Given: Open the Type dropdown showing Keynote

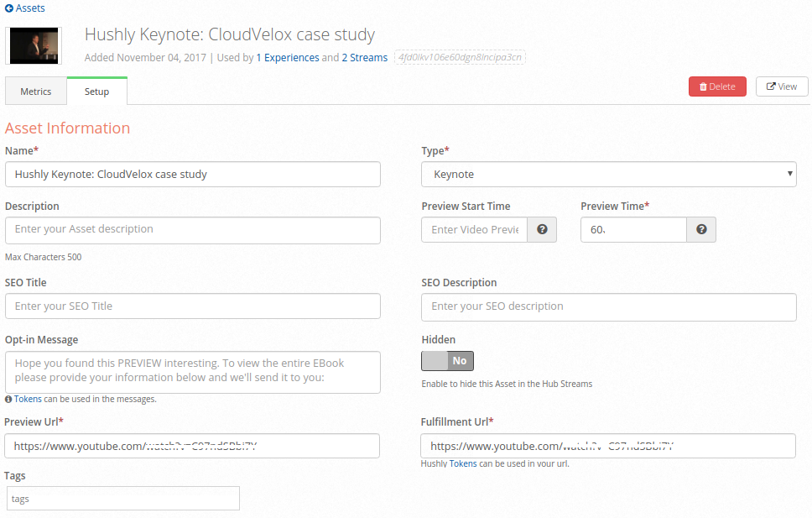Looking at the screenshot, I should point(608,175).
